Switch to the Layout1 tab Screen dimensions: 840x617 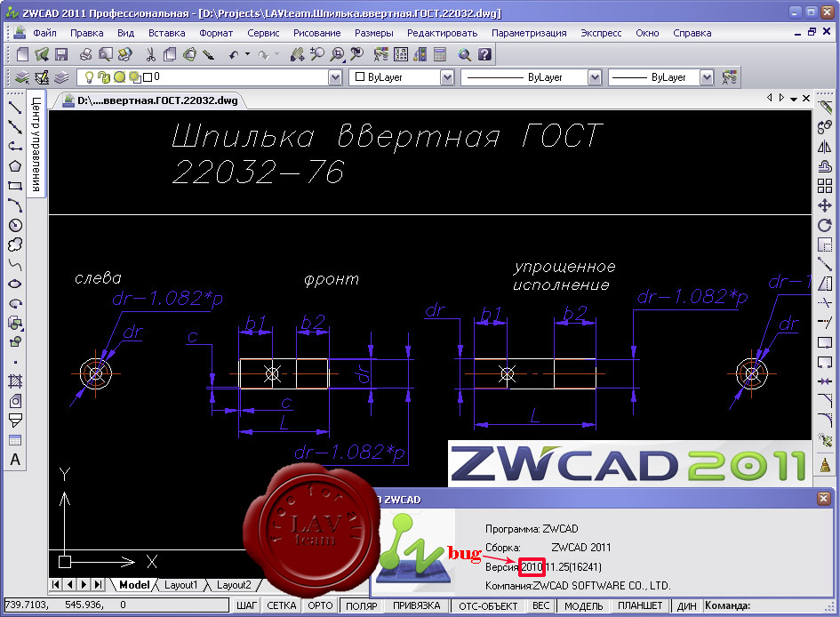pos(181,585)
